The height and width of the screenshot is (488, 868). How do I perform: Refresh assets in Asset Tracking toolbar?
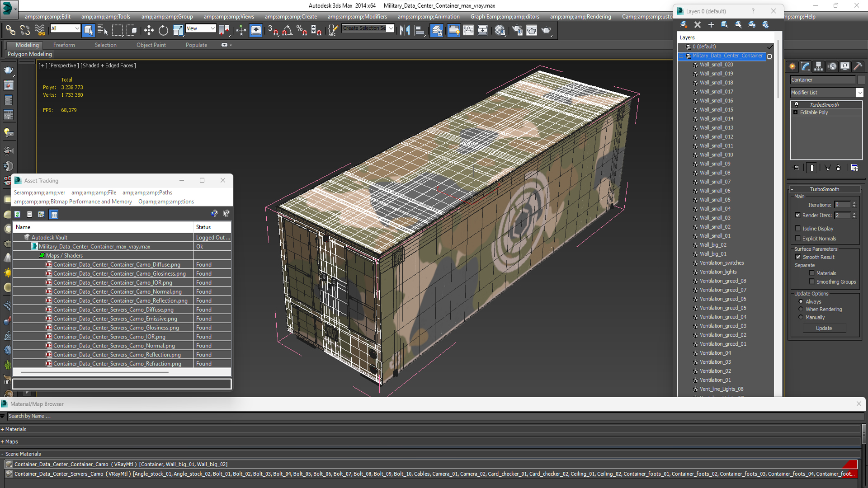tap(17, 215)
